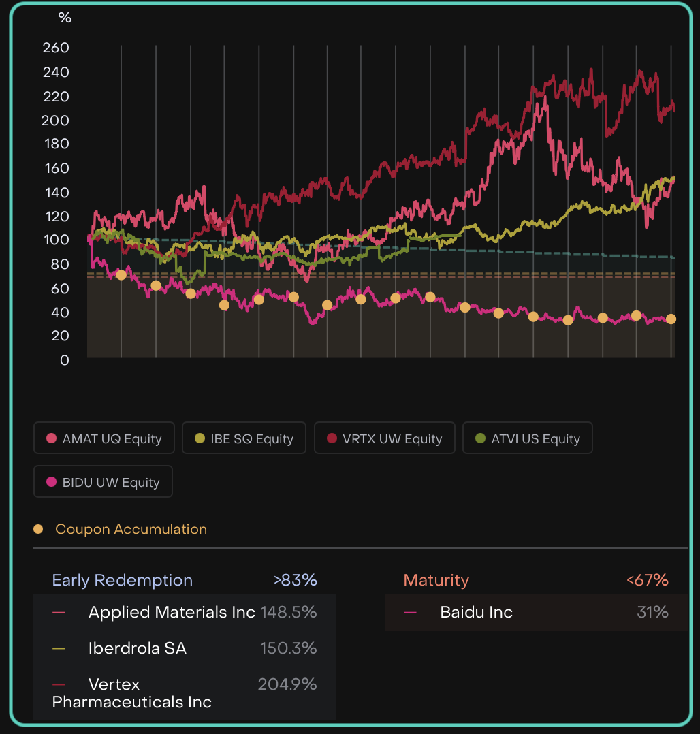Viewport: 700px width, 734px height.
Task: Click the >83% early redemption threshold
Action: coord(295,580)
